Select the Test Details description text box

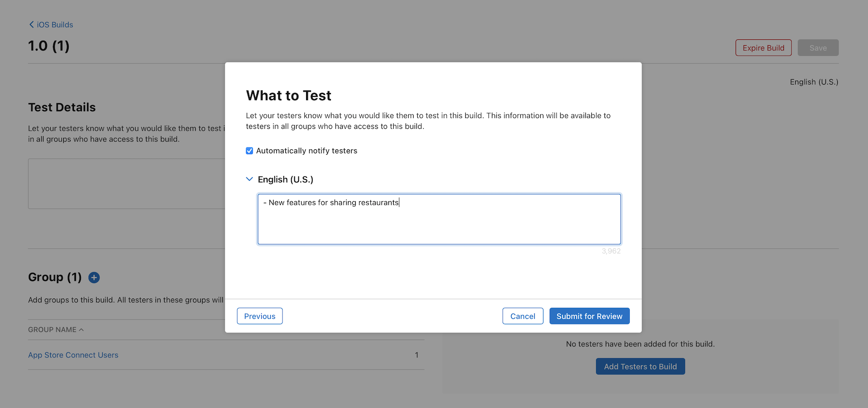click(127, 184)
